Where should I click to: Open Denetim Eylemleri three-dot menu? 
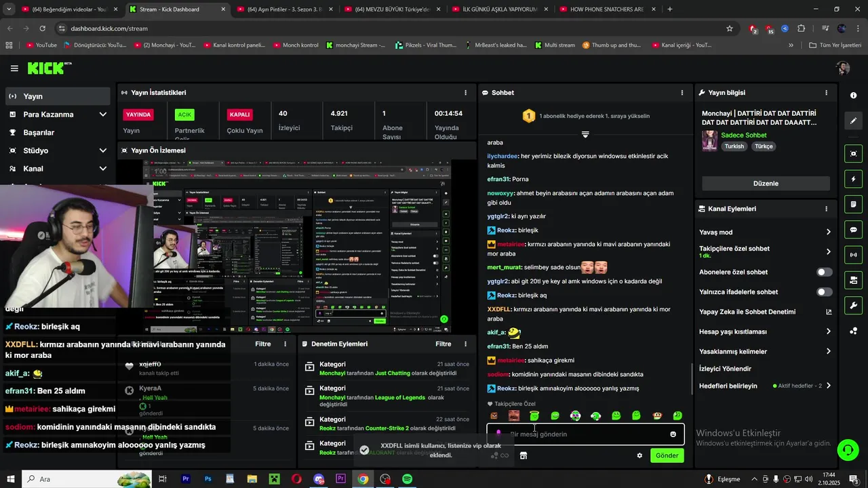click(x=465, y=344)
